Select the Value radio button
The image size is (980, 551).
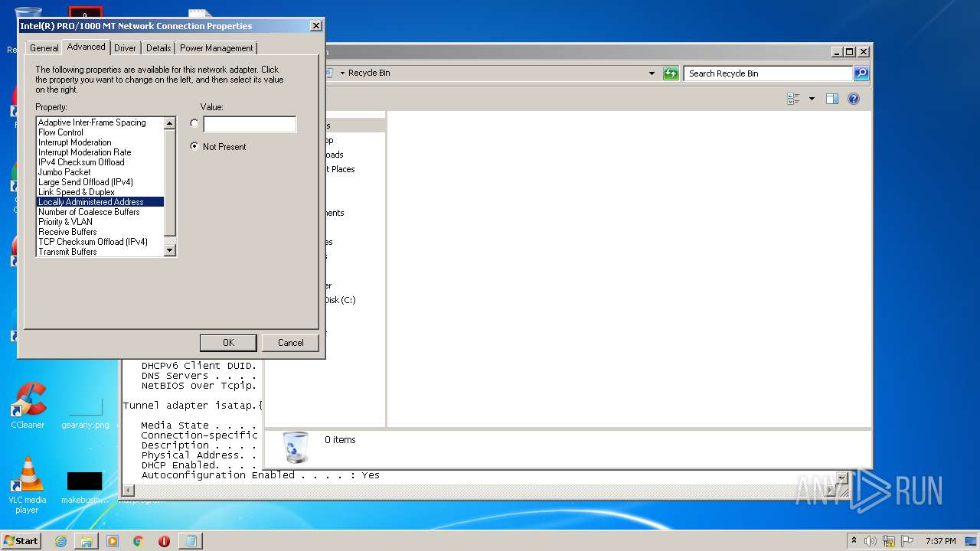pyautogui.click(x=194, y=123)
